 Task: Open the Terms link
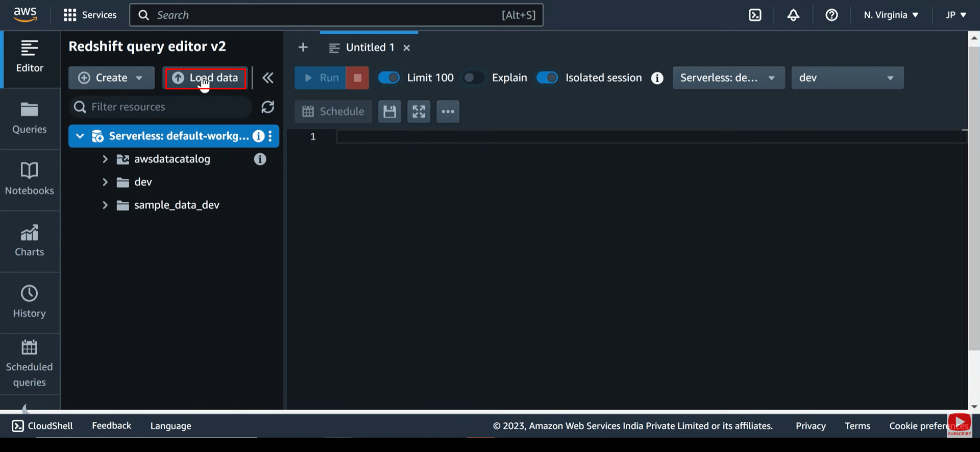(x=857, y=425)
